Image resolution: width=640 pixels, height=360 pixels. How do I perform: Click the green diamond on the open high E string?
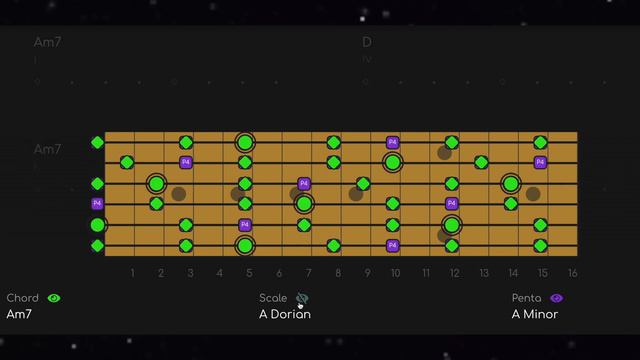click(98, 142)
